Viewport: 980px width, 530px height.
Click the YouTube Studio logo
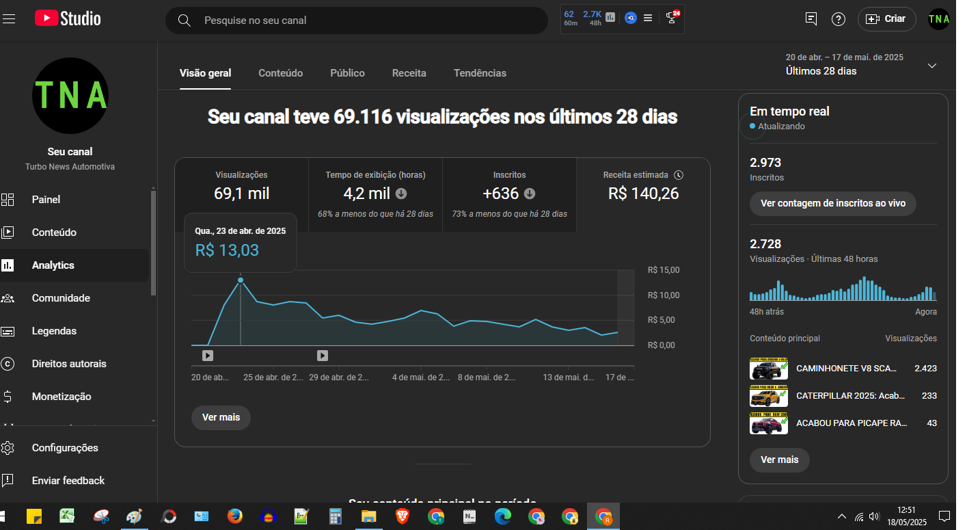tap(68, 18)
